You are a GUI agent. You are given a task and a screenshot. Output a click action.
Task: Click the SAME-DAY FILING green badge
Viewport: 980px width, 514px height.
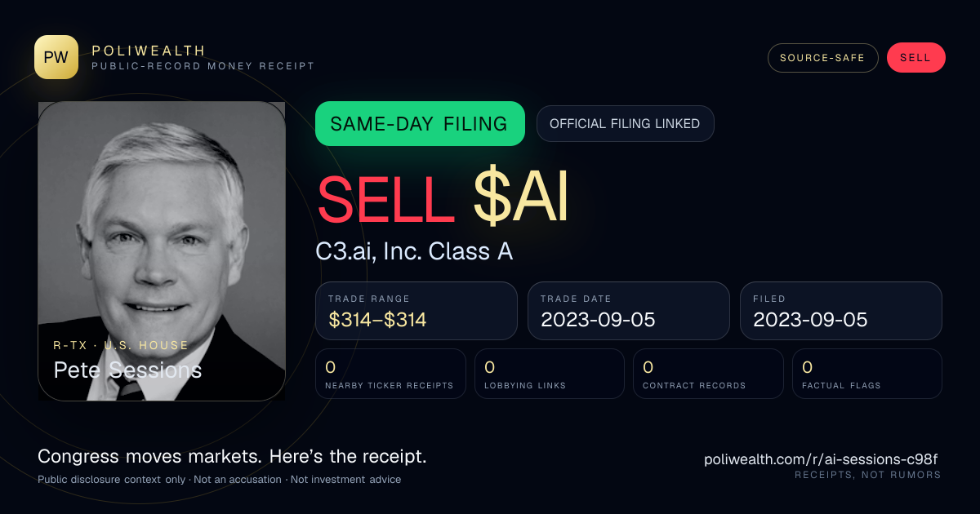420,124
